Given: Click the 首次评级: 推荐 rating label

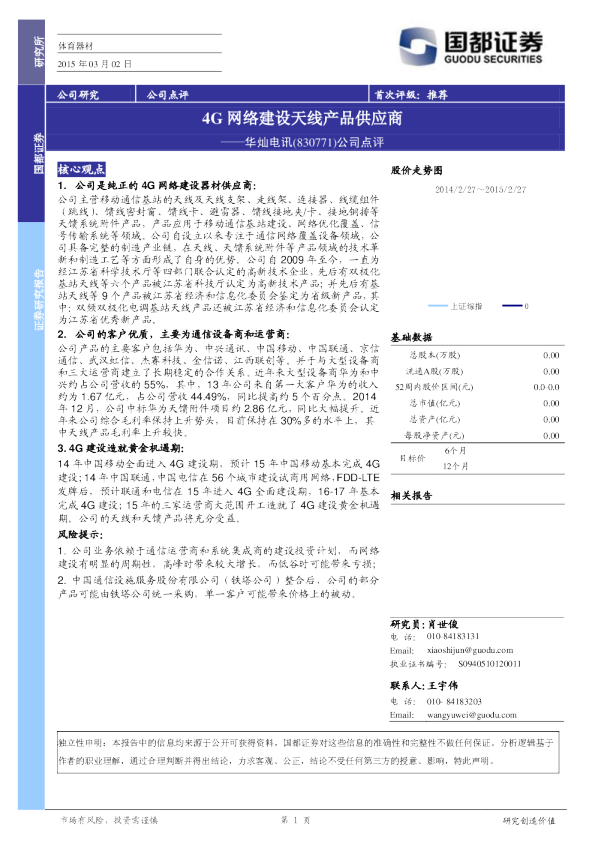Looking at the screenshot, I should (x=411, y=95).
